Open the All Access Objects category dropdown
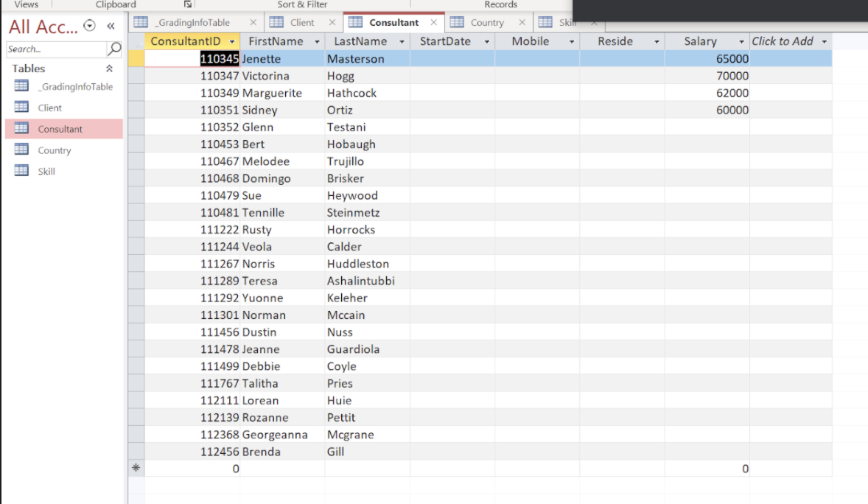 (x=89, y=24)
